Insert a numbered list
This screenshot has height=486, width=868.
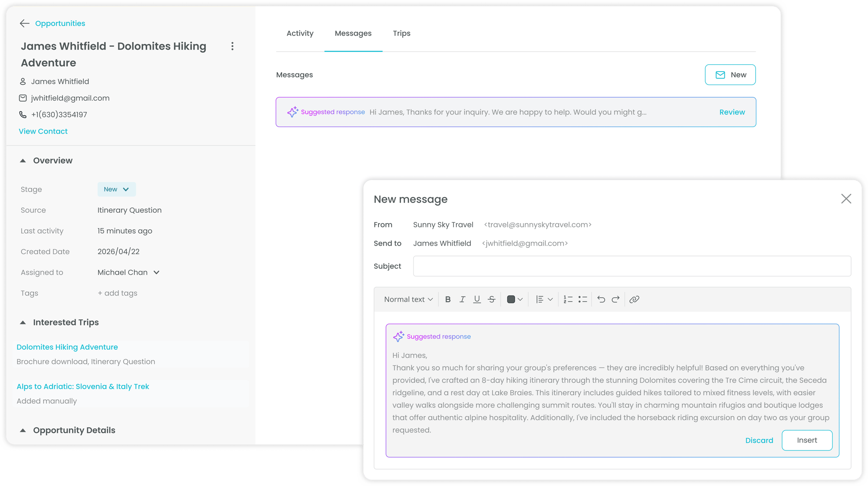coord(568,299)
